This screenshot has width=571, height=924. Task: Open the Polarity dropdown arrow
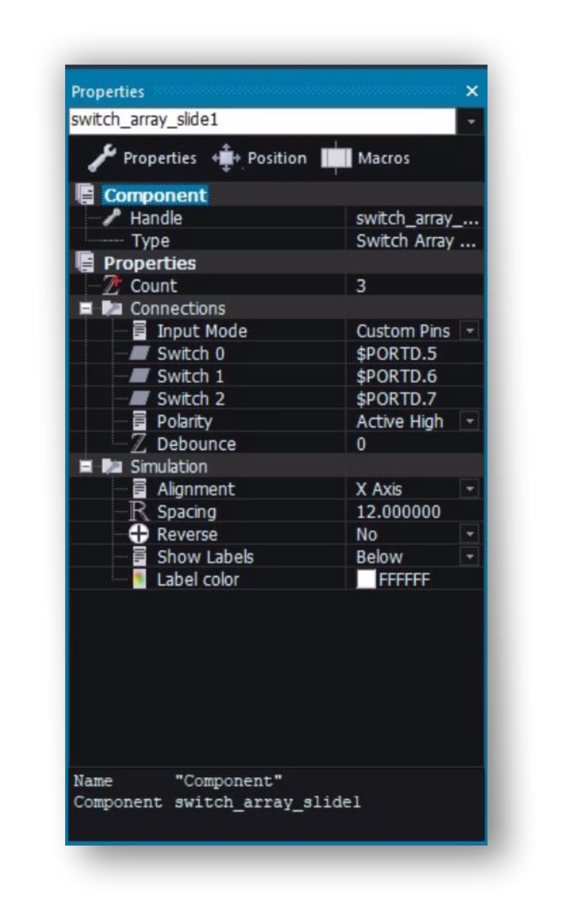coord(469,421)
